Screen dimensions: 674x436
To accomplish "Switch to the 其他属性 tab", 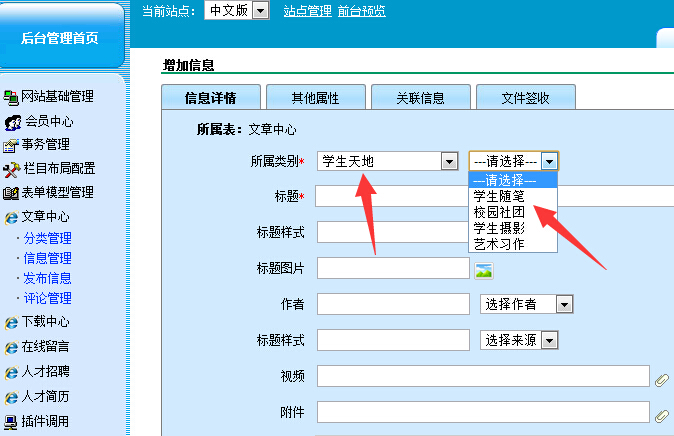I will tap(315, 98).
